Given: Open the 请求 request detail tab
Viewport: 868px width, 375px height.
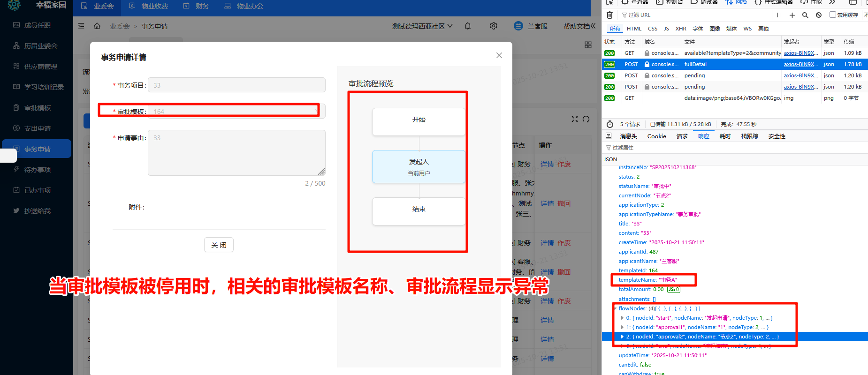Looking at the screenshot, I should (x=682, y=136).
